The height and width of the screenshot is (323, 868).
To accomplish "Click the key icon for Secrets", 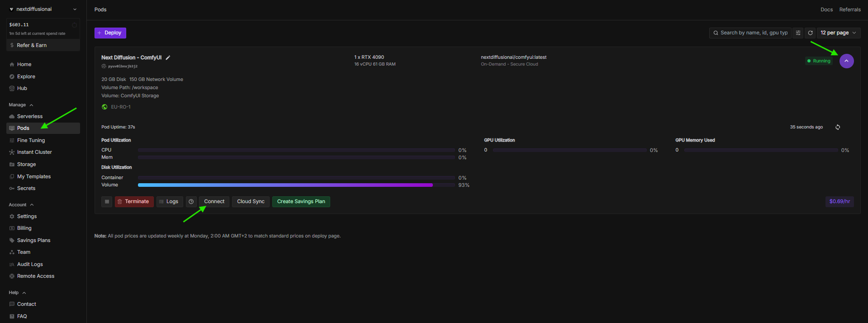I will click(x=12, y=189).
